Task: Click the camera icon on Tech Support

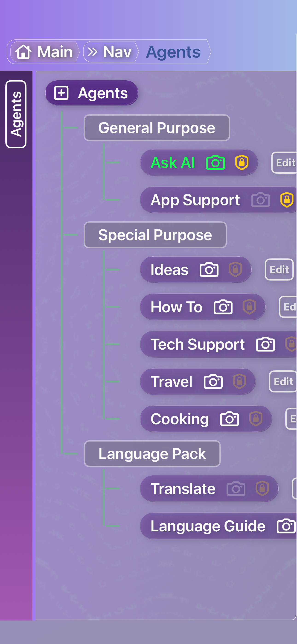Action: 265,344
